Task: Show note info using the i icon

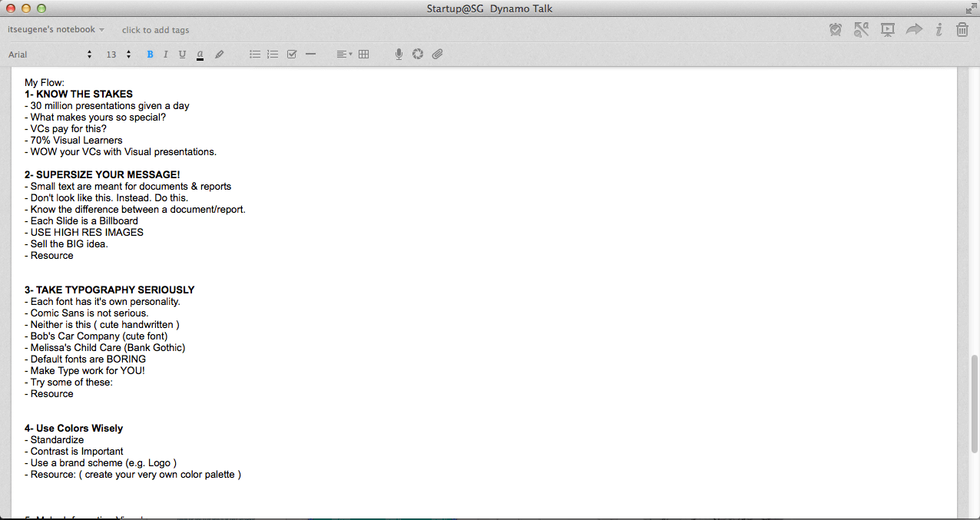Action: click(939, 30)
